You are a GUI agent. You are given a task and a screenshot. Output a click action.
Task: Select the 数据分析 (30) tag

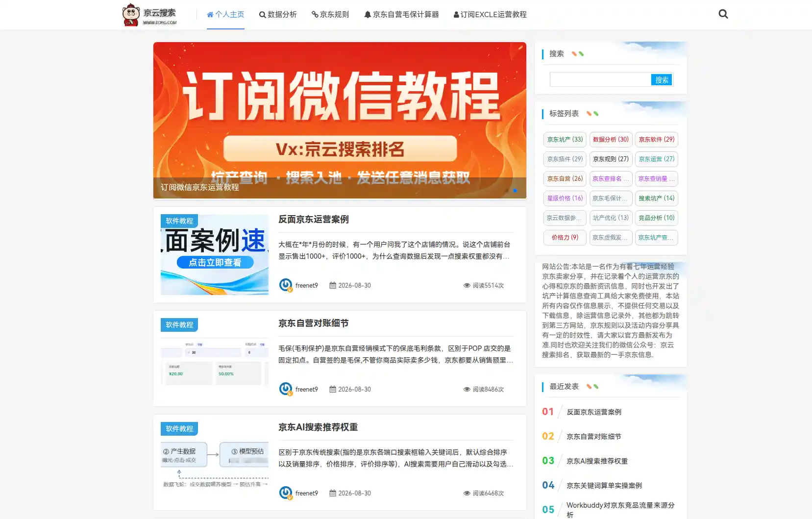pos(611,140)
